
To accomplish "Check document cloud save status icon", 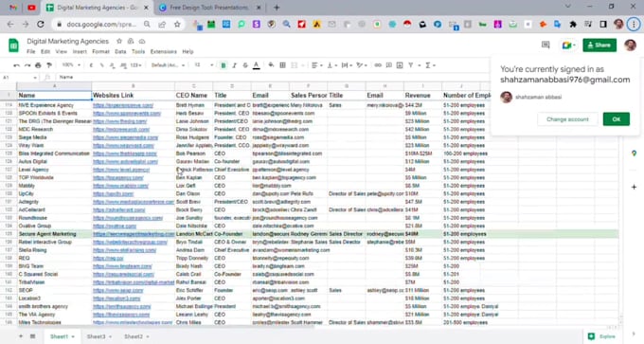I will [142, 41].
